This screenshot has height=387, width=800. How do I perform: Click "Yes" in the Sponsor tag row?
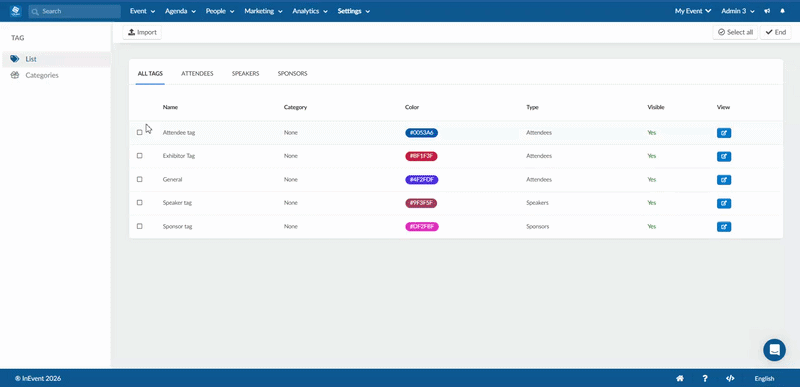tap(652, 226)
